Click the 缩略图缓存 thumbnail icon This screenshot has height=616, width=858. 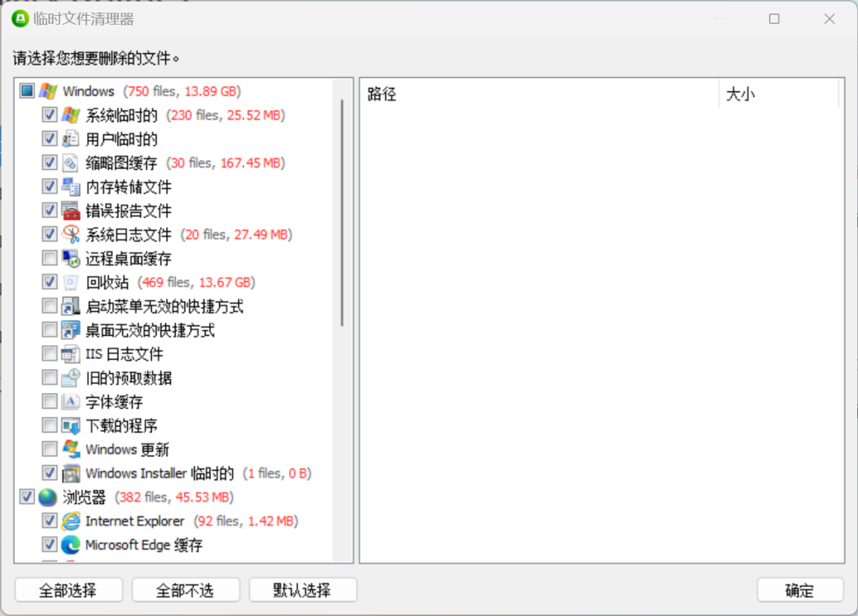71,163
